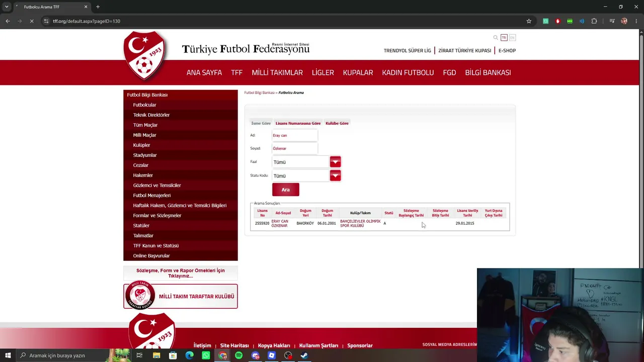
Task: Click the green extension icon in toolbar
Action: tap(570, 21)
